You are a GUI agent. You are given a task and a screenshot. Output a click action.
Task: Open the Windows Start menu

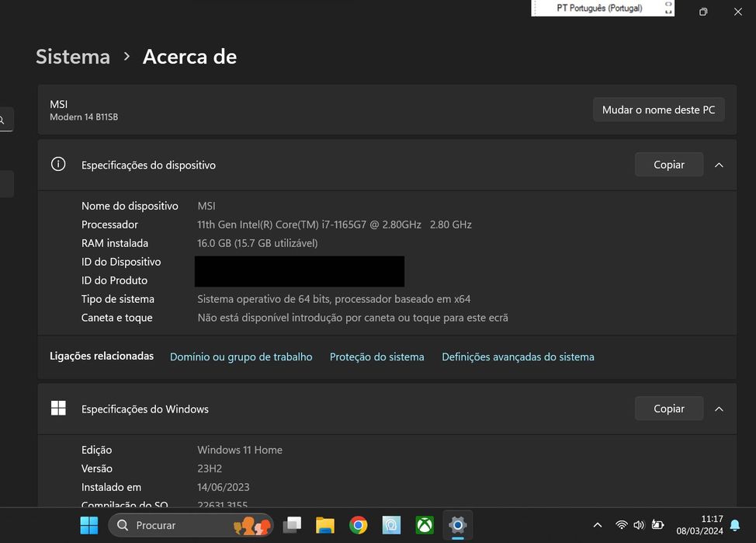coord(88,525)
